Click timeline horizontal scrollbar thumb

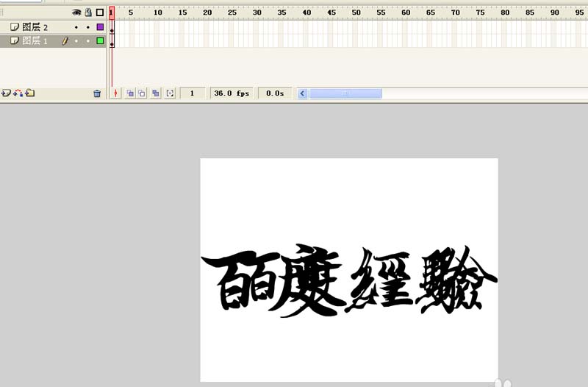click(x=345, y=93)
